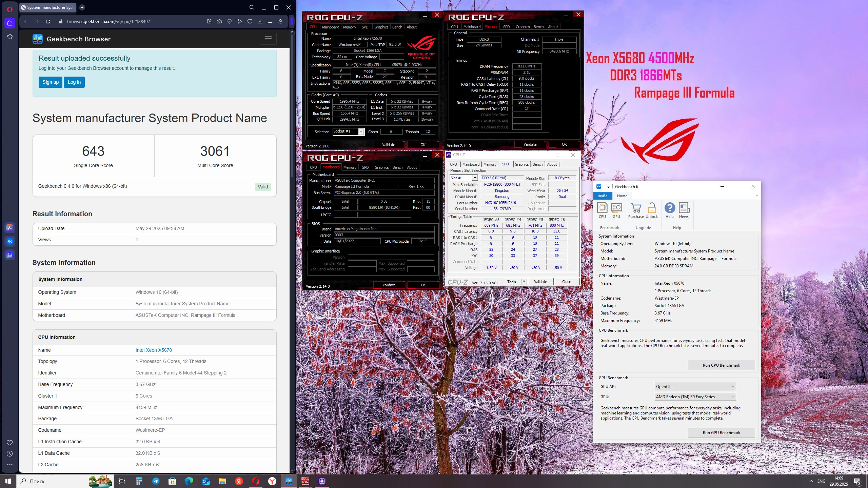Open the Файл tab in Geekbench 6
This screenshot has width=868, height=488.
pos(603,196)
